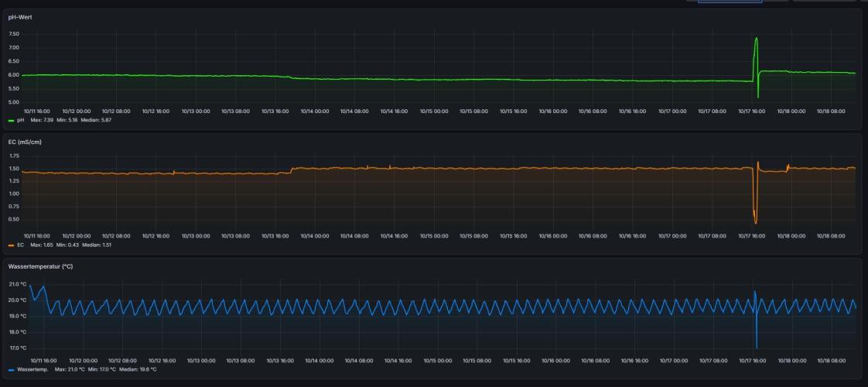Open the Wassertemperatur (°C) panel title menu

point(40,266)
